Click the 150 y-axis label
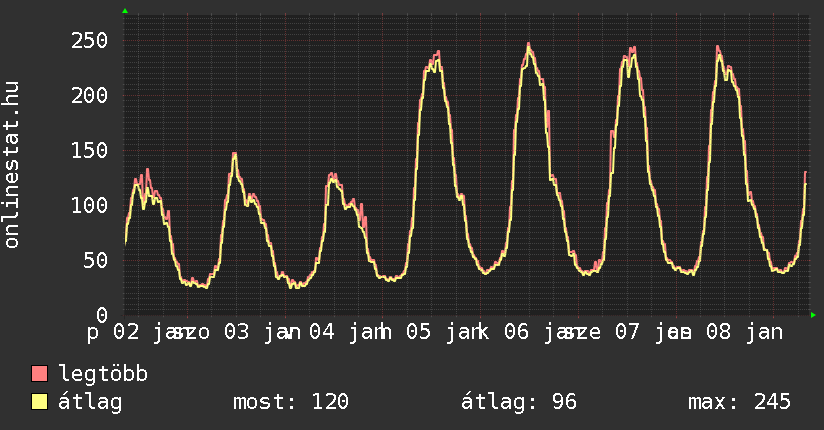Screen dimensions: 824x430 [89, 150]
